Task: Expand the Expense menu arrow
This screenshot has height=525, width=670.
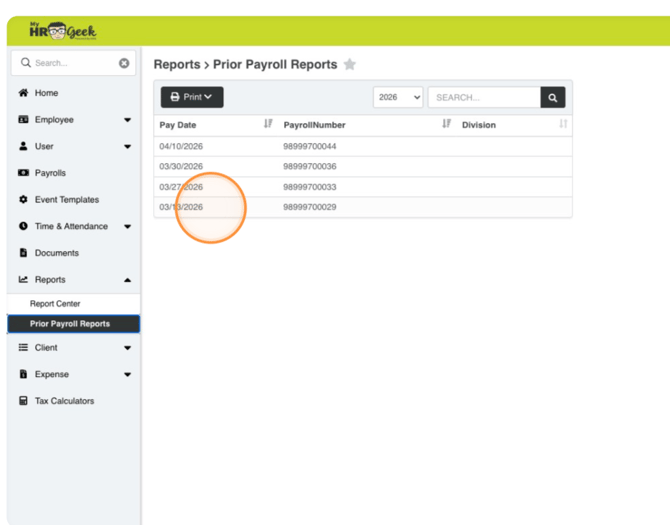Action: click(x=127, y=375)
